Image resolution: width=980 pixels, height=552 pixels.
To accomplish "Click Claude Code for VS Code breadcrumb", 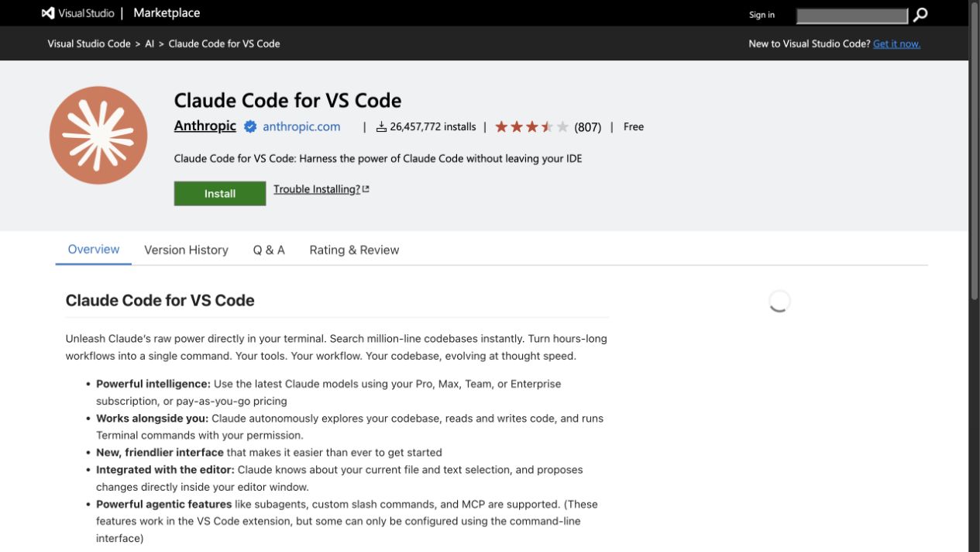I will pyautogui.click(x=224, y=43).
